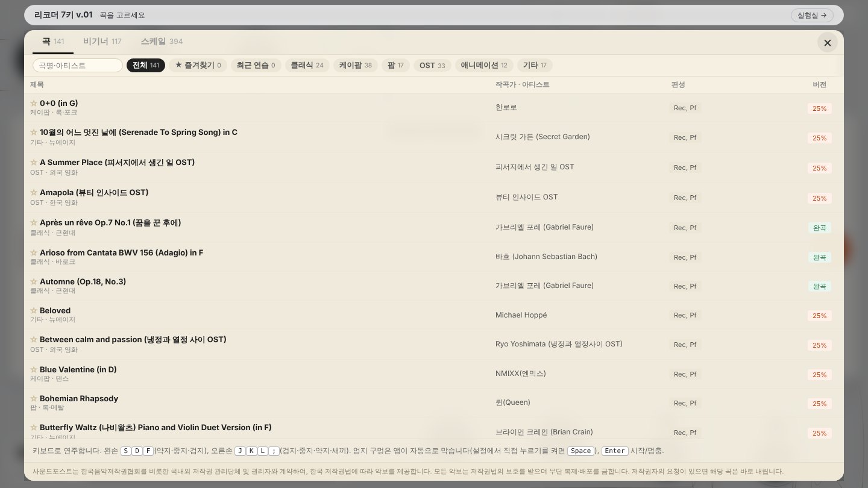This screenshot has width=868, height=488.
Task: Close the song picker dialog
Action: tap(827, 43)
